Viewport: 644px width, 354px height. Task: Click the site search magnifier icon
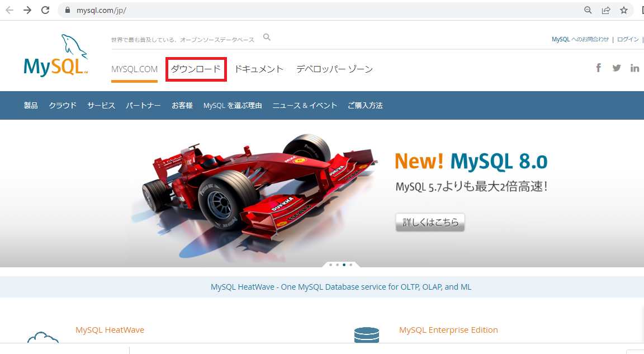pos(267,37)
